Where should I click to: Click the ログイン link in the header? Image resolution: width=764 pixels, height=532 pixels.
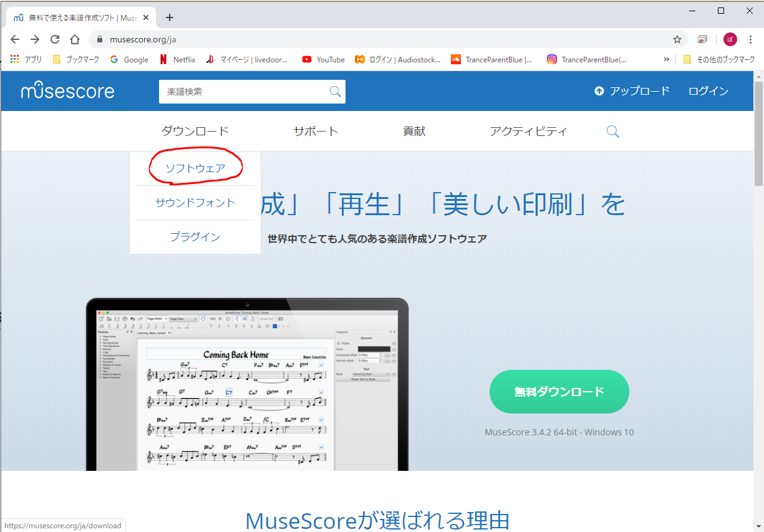(x=708, y=91)
